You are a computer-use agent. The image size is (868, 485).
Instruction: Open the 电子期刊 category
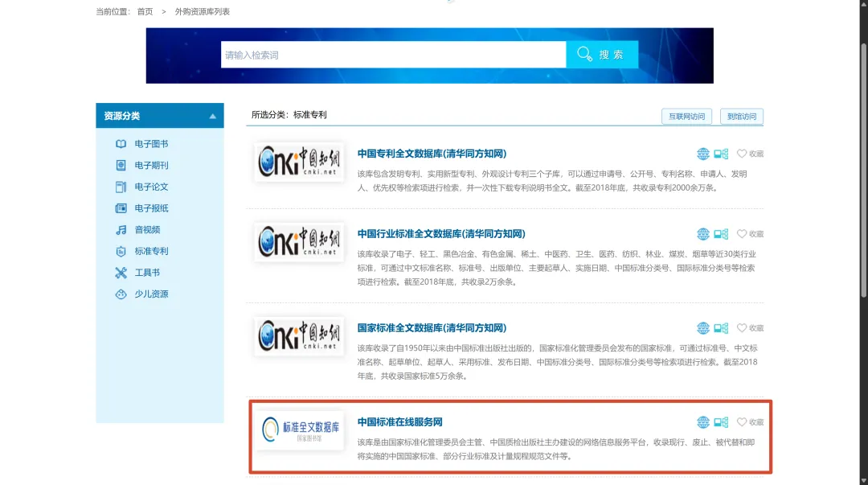point(151,165)
